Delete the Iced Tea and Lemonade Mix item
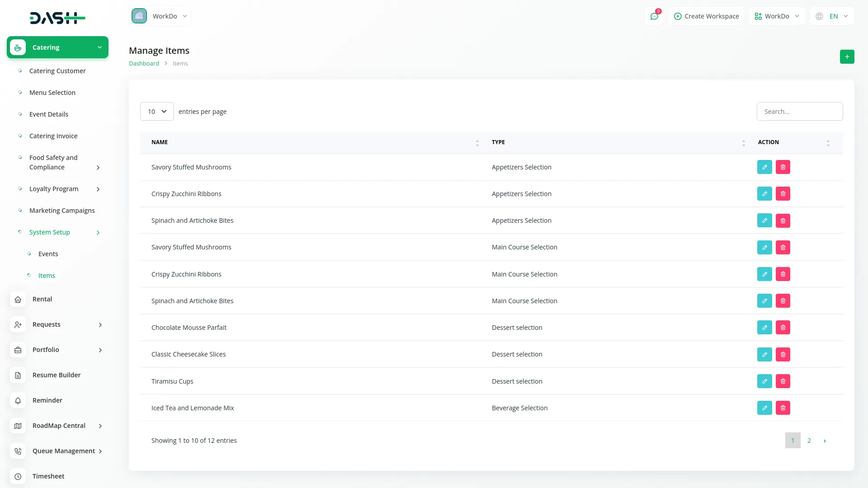 [x=783, y=408]
